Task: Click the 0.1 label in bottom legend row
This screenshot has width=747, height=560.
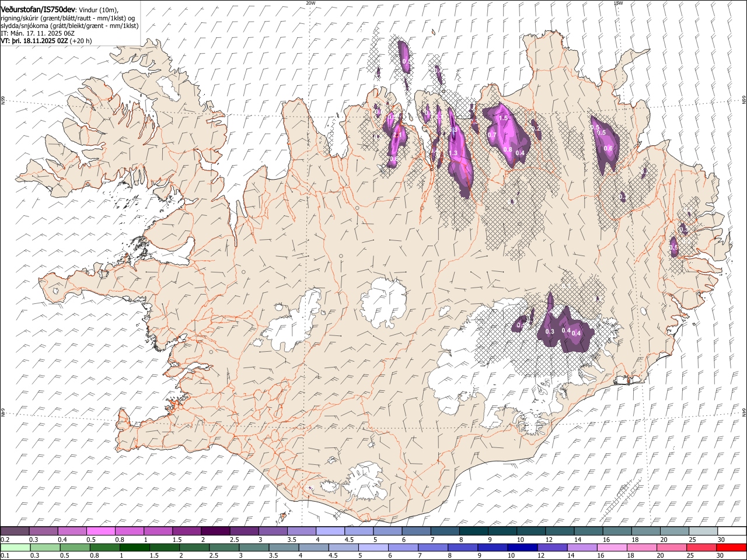Action: click(x=5, y=555)
